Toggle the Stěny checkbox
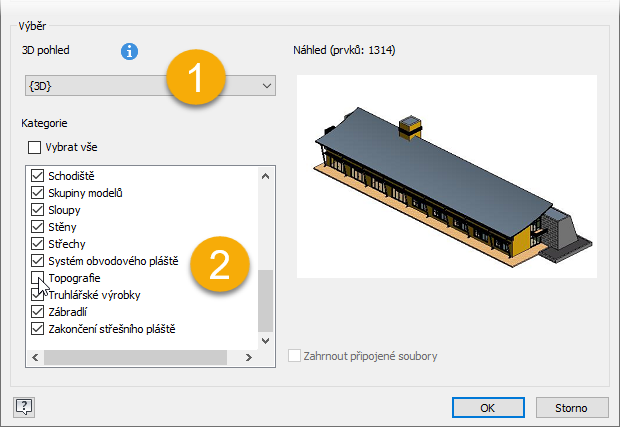This screenshot has height=427, width=620. tap(38, 227)
